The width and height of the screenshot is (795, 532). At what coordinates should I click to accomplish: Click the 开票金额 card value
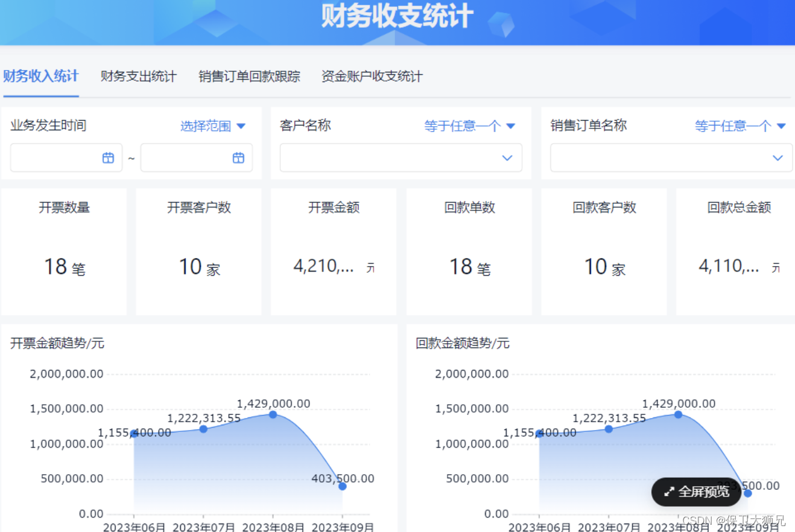click(334, 266)
